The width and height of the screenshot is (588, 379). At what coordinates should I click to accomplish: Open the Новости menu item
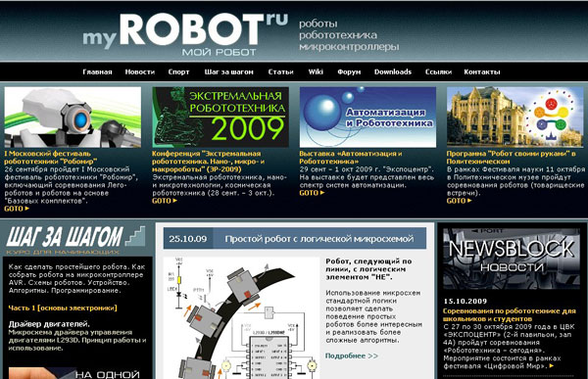coord(140,71)
